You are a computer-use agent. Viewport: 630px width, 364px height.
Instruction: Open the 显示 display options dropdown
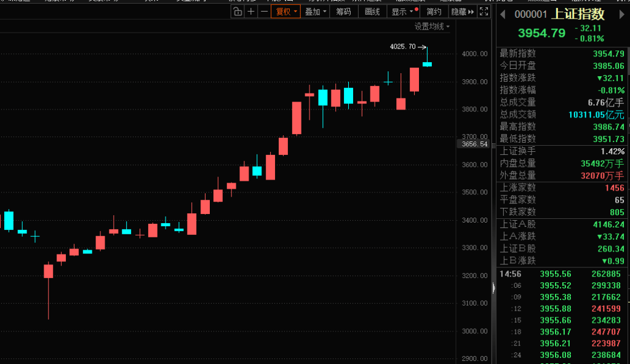403,12
